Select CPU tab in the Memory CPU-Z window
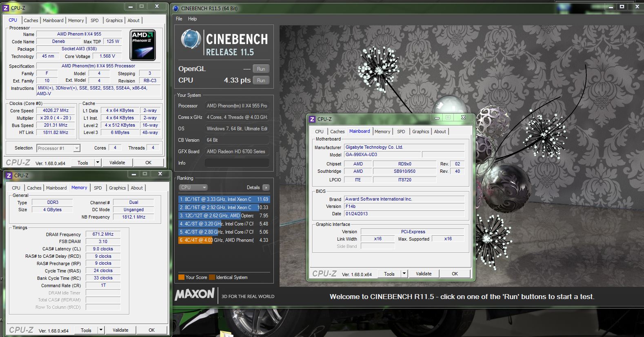The width and height of the screenshot is (644, 337). coord(16,188)
